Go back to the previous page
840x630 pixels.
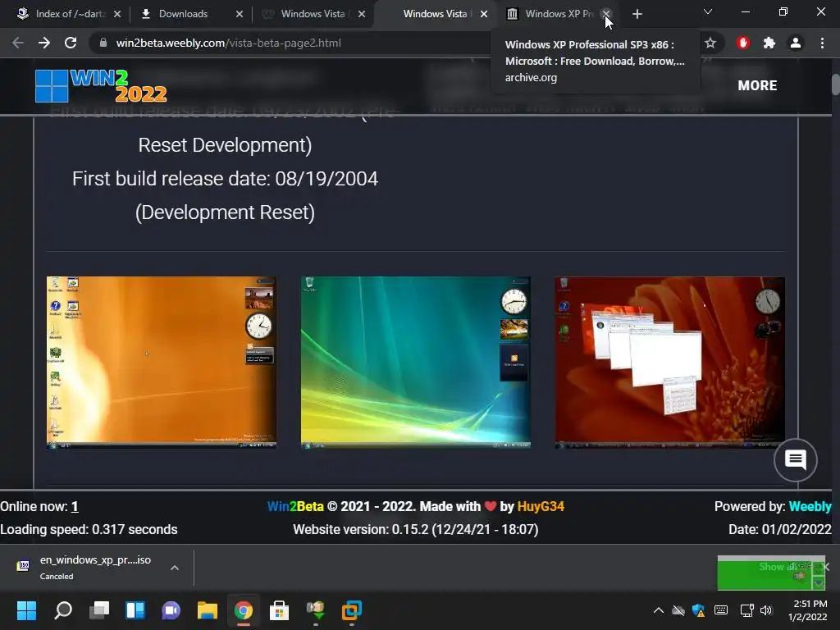pyautogui.click(x=18, y=43)
